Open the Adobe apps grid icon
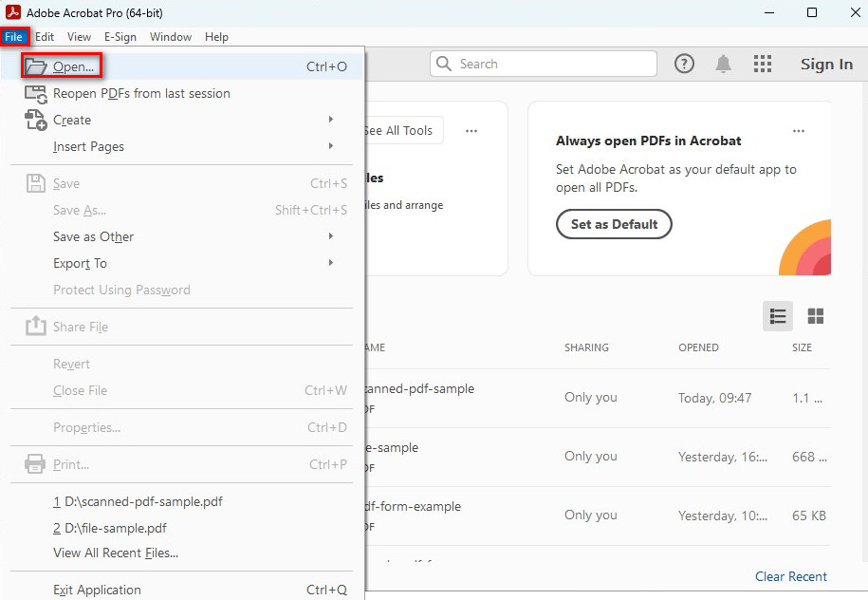The image size is (868, 600). click(x=762, y=64)
